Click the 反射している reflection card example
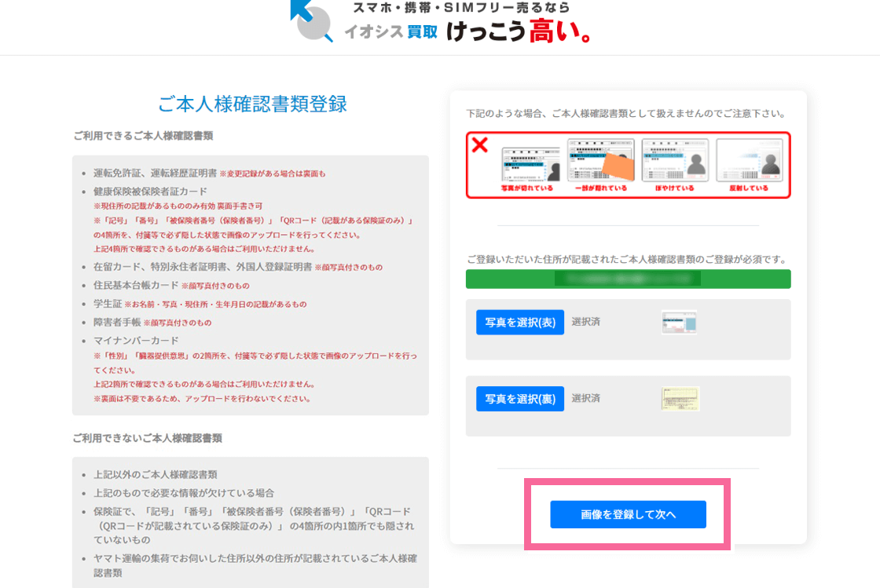Image resolution: width=880 pixels, height=588 pixels. click(749, 165)
